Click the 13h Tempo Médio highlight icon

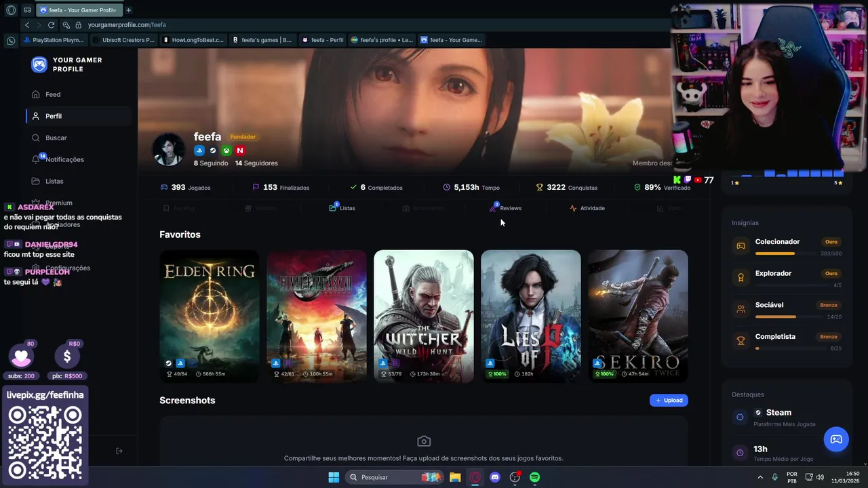point(740,453)
